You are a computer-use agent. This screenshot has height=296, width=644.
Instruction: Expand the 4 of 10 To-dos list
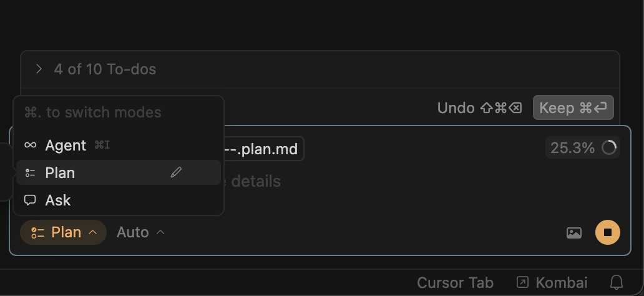pos(39,69)
